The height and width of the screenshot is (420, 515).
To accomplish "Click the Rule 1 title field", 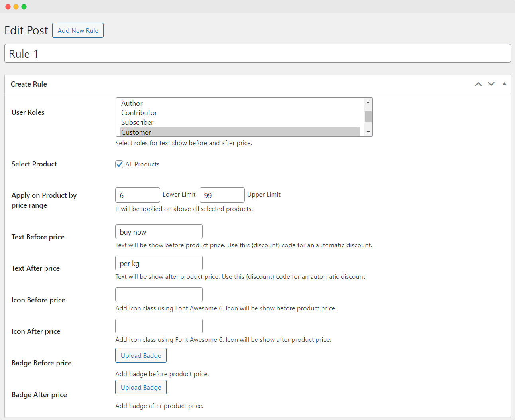I will (x=257, y=53).
